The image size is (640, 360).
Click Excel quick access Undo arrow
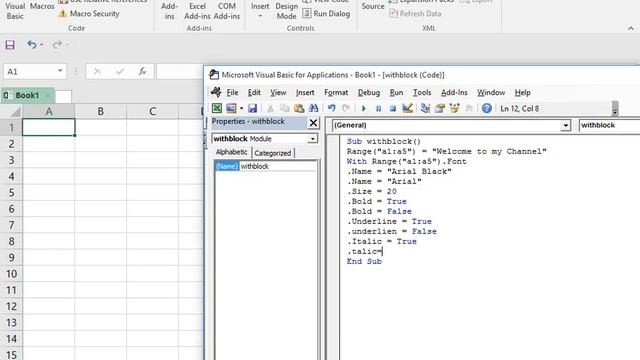(31, 44)
